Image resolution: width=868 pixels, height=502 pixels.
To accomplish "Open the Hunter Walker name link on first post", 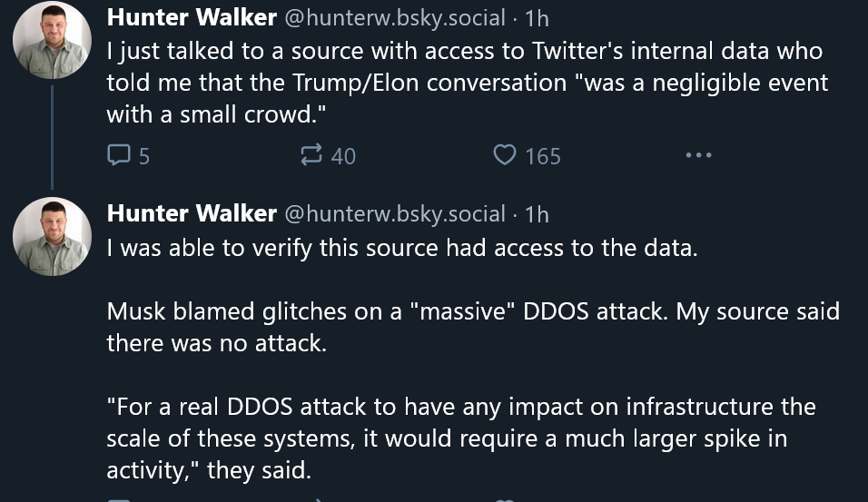I will pos(192,17).
